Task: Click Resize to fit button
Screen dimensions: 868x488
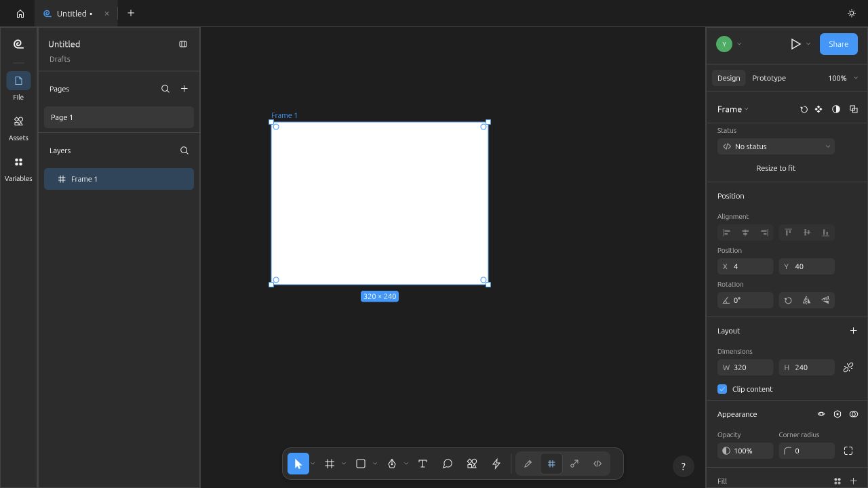Action: click(776, 168)
